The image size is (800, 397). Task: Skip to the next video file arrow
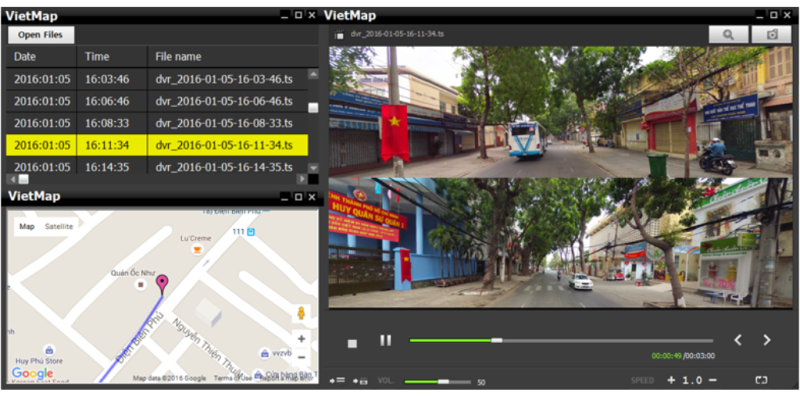click(x=766, y=340)
